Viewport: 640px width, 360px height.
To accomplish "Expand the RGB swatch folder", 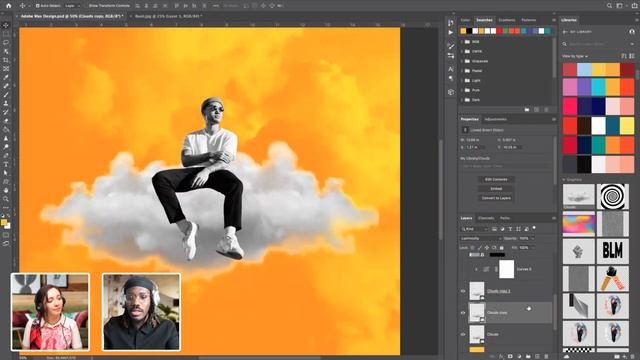I will pyautogui.click(x=462, y=42).
